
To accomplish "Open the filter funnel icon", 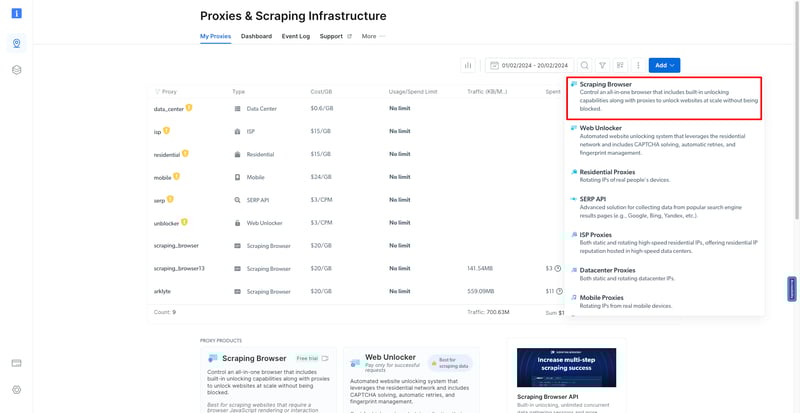I will (603, 65).
